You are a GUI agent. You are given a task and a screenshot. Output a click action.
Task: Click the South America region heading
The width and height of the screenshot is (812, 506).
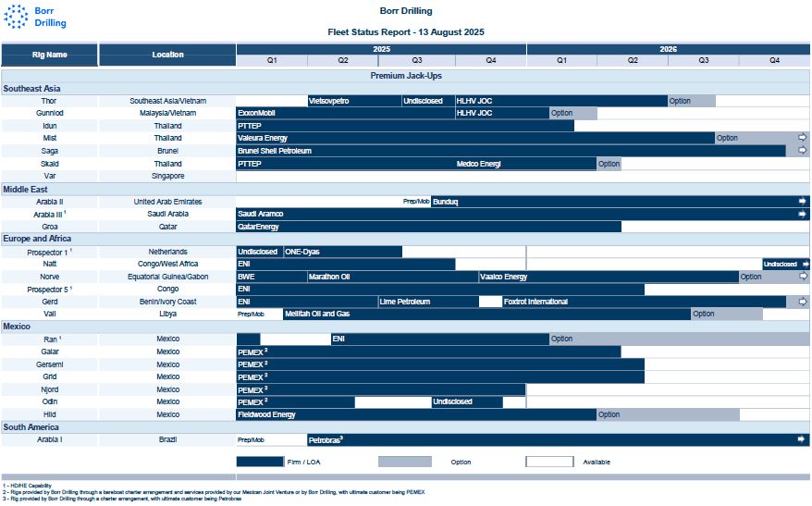[31, 427]
